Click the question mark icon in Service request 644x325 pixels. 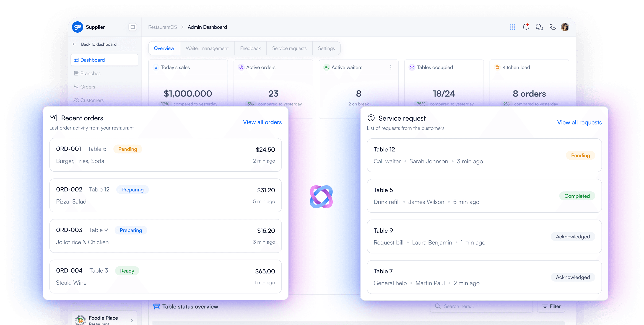[x=371, y=118]
